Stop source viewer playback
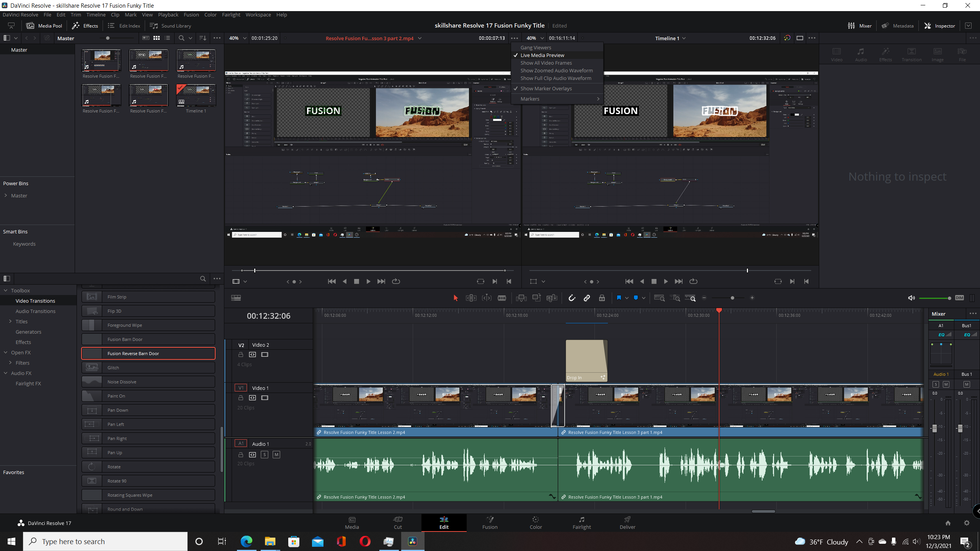980x551 pixels. pyautogui.click(x=356, y=281)
